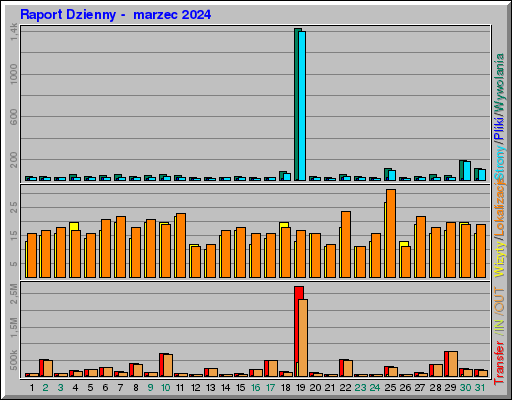Click day label 28 on the x-axis
The image size is (512, 400).
(x=435, y=388)
